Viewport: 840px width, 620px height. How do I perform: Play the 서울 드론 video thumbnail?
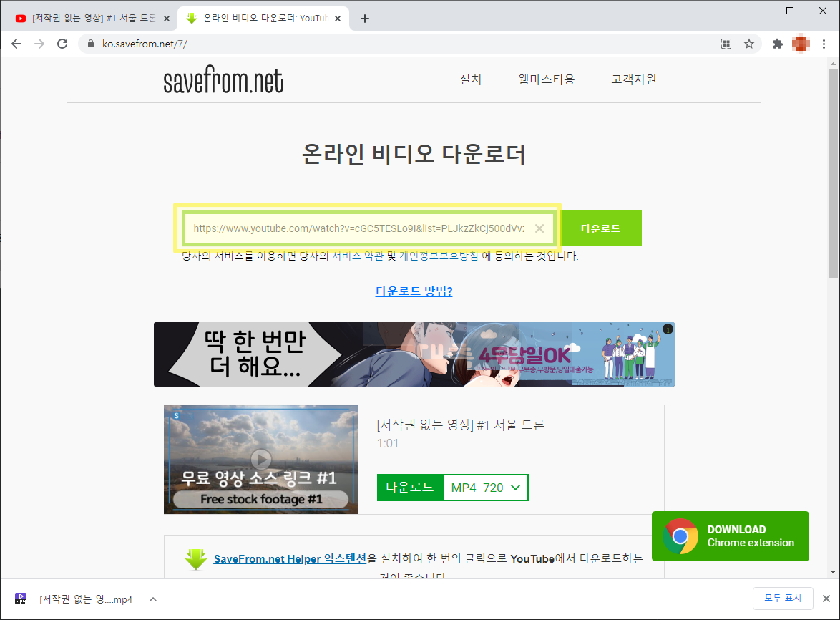[x=261, y=459]
